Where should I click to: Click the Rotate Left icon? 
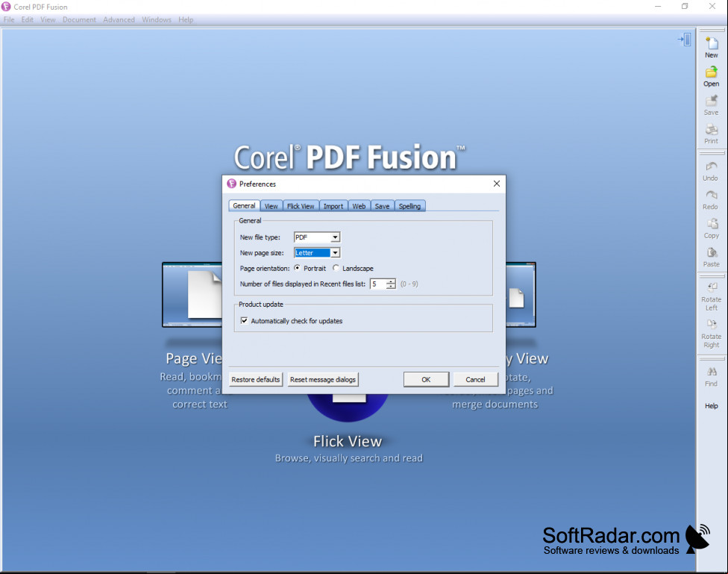pyautogui.click(x=712, y=287)
